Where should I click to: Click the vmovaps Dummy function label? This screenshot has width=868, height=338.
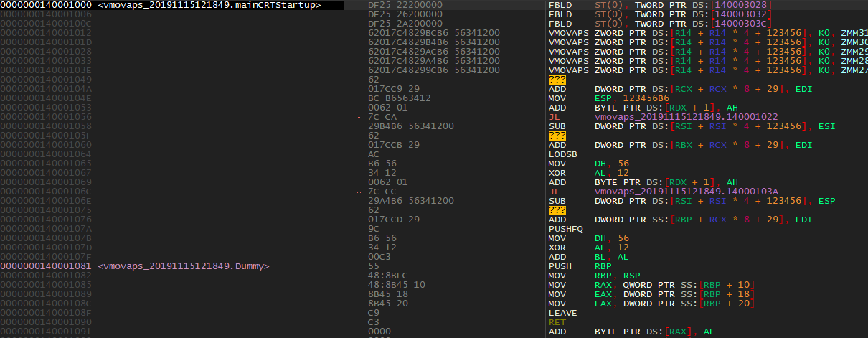point(183,266)
